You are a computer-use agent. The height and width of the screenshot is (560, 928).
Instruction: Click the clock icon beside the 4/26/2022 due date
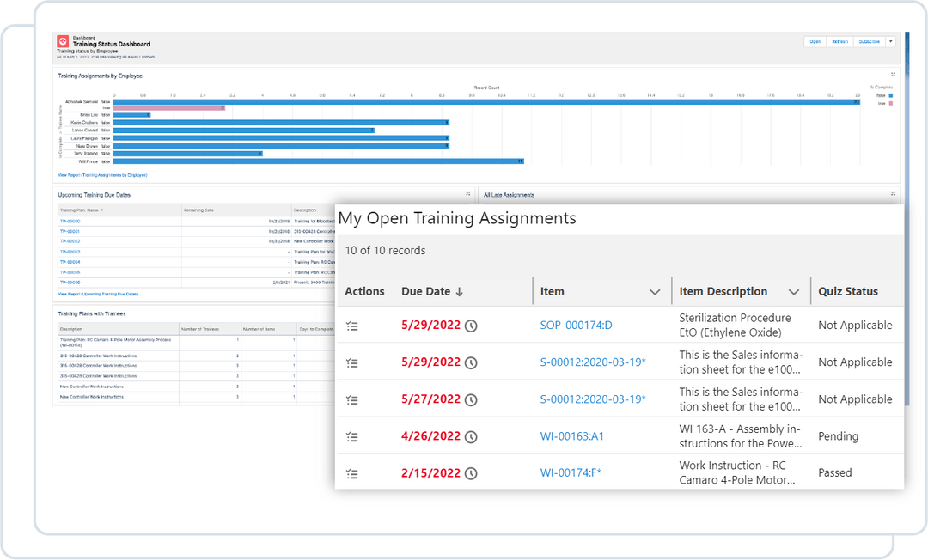pos(470,436)
